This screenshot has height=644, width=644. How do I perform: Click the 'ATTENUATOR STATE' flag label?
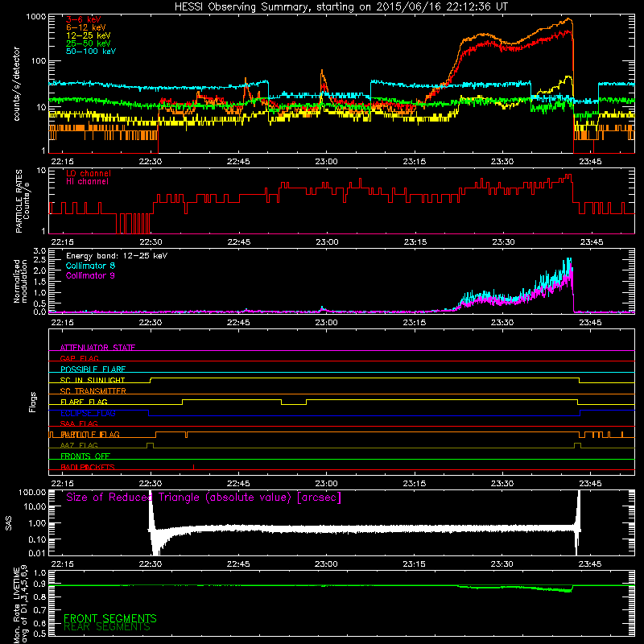click(97, 348)
